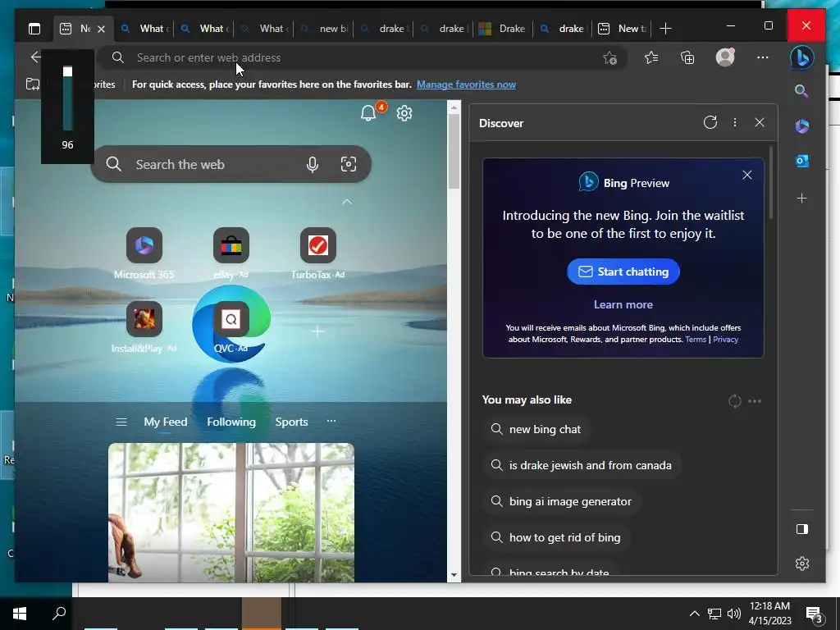The height and width of the screenshot is (630, 840).
Task: Open the Collections icon
Action: [687, 57]
